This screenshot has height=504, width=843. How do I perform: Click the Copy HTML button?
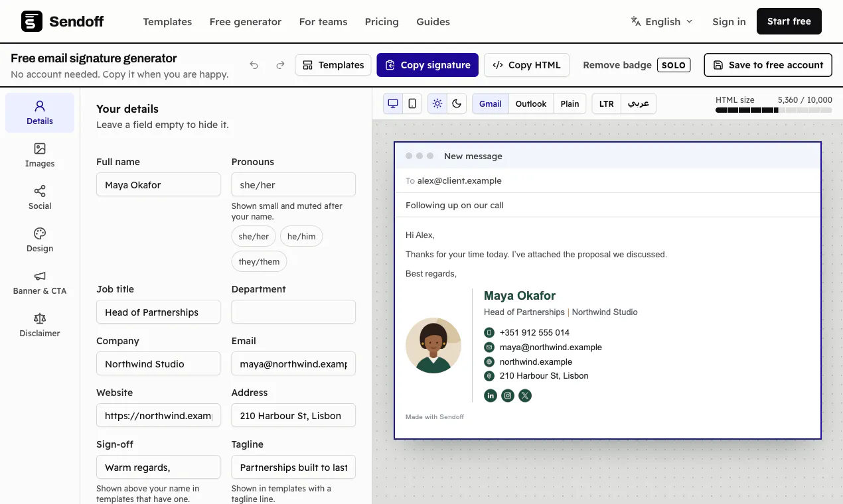coord(526,65)
